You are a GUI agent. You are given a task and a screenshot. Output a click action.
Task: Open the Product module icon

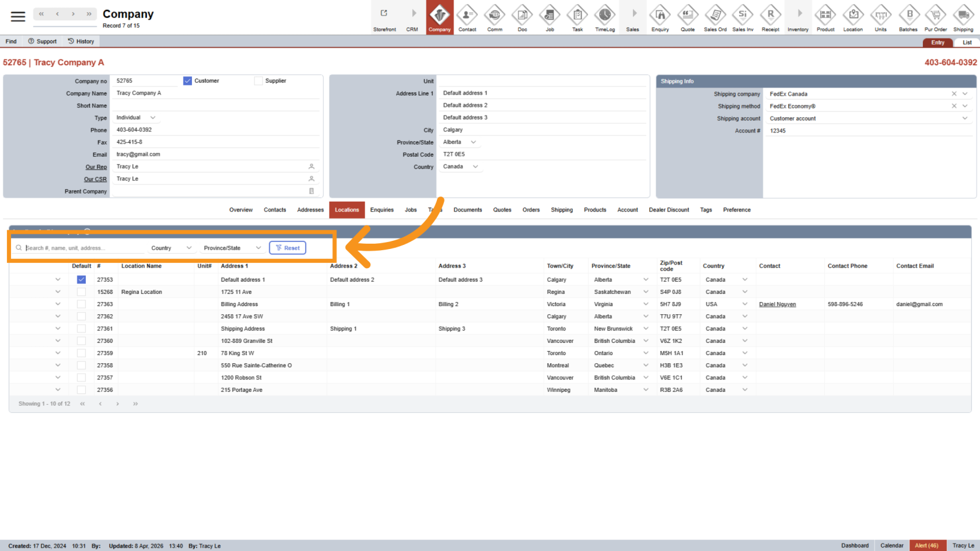click(825, 17)
